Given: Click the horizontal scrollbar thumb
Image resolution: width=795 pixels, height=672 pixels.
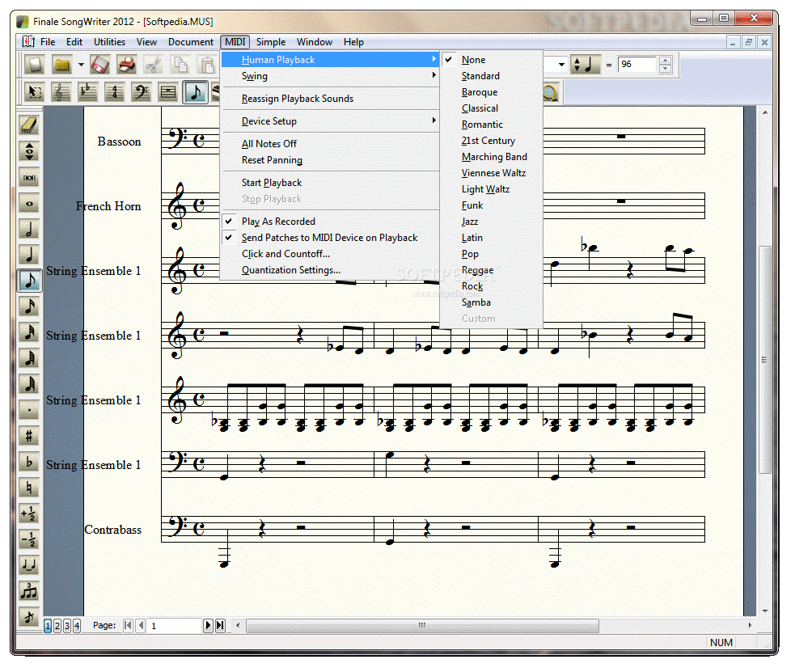Looking at the screenshot, I should click(x=422, y=625).
